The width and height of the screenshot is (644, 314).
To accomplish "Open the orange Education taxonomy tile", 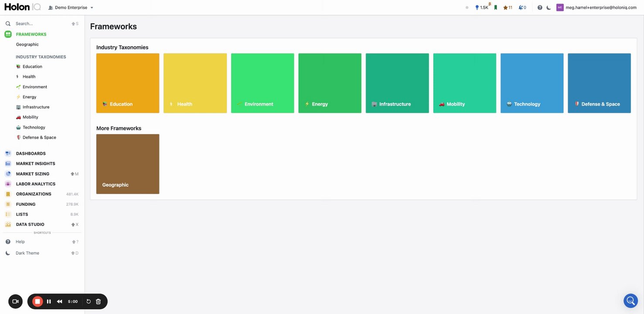I will tap(128, 83).
